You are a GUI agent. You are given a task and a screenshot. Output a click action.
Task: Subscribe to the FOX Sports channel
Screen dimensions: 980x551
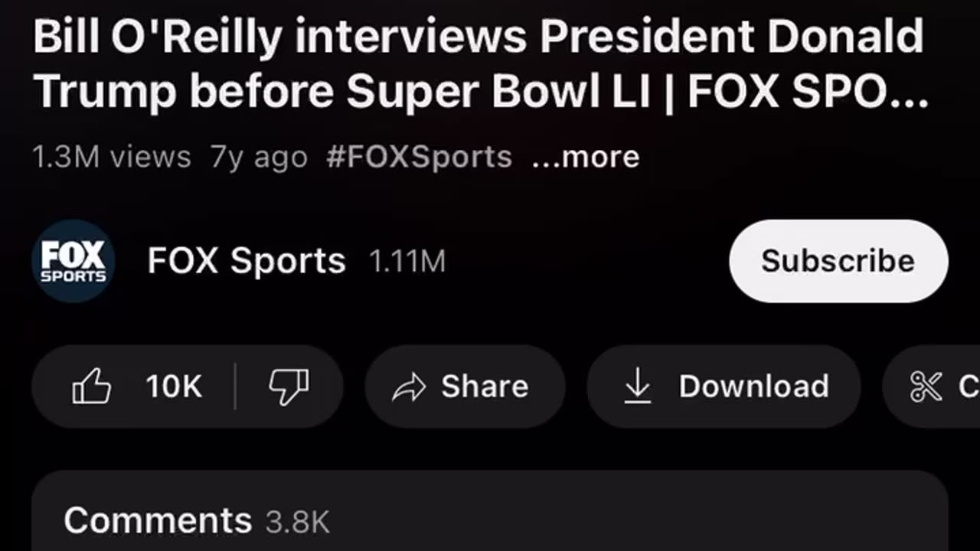(838, 261)
